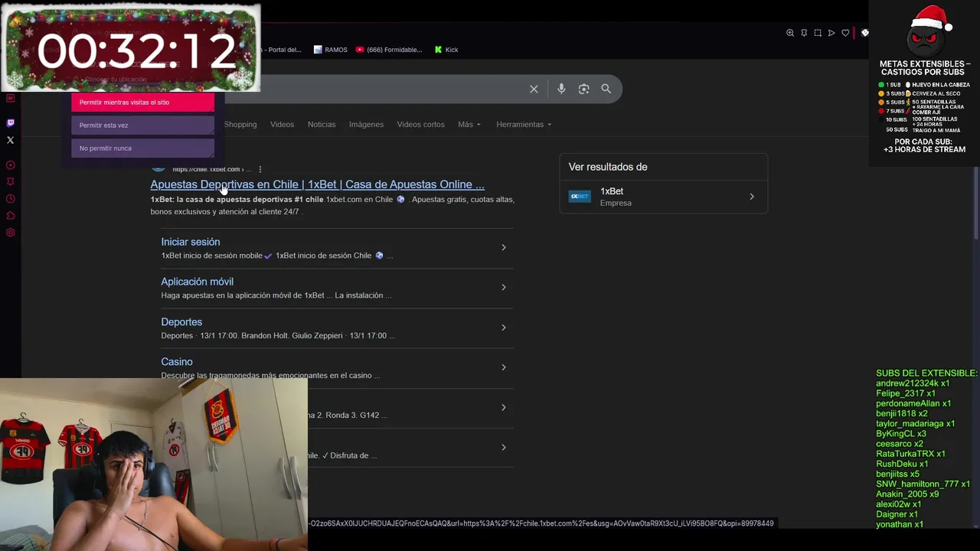The height and width of the screenshot is (551, 980).
Task: Switch to the Imágenes tab
Action: coord(366,124)
